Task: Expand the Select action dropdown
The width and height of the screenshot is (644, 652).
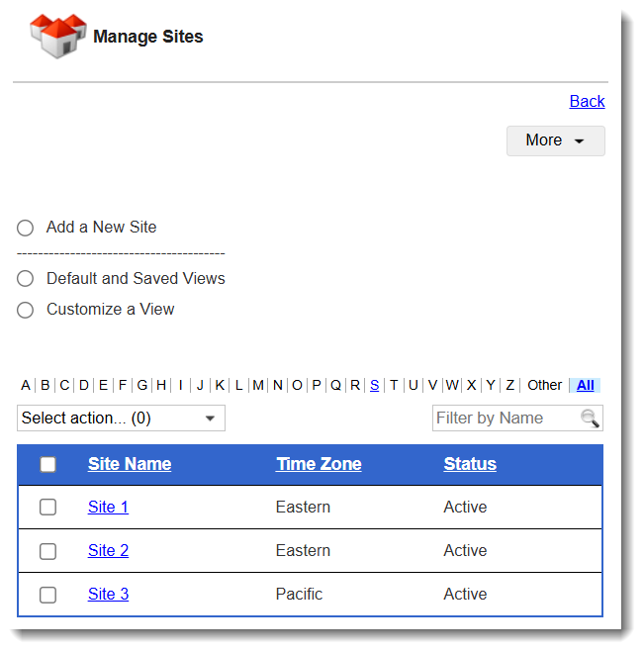Action: 121,419
